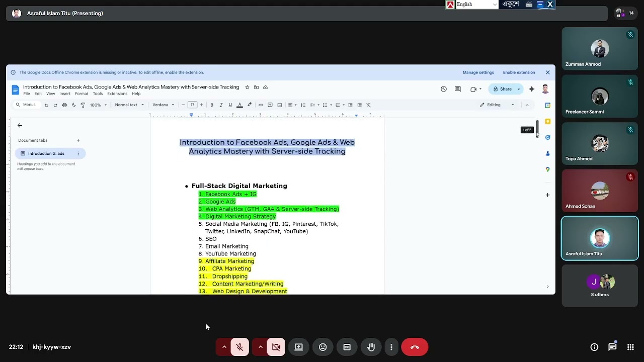Click the Print icon in toolbar

coord(64,105)
